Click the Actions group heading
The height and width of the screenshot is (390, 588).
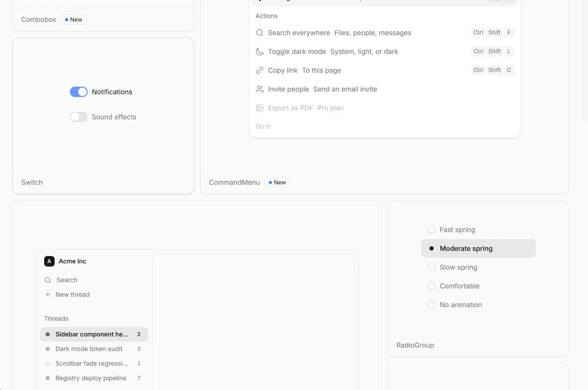267,16
